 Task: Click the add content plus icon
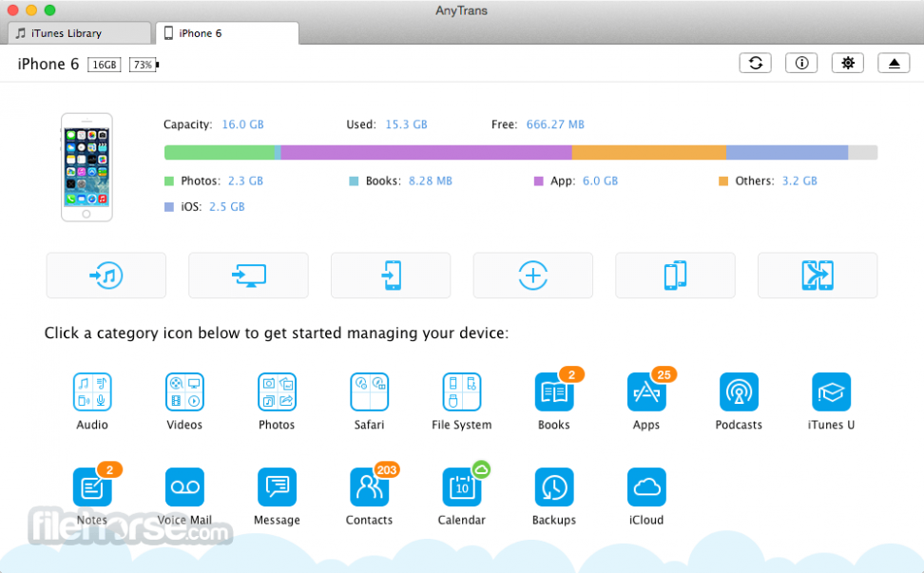click(x=532, y=275)
